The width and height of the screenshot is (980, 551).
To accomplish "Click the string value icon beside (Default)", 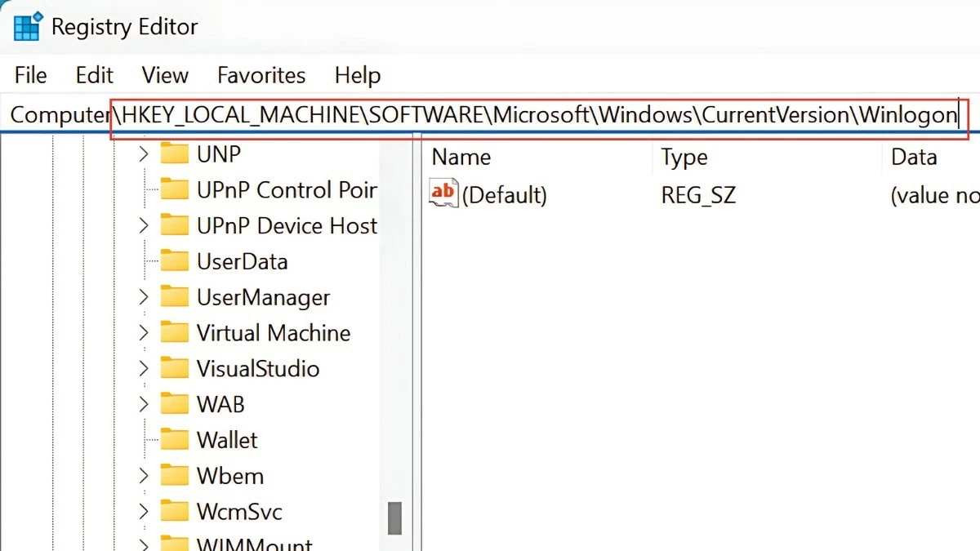I will (443, 193).
